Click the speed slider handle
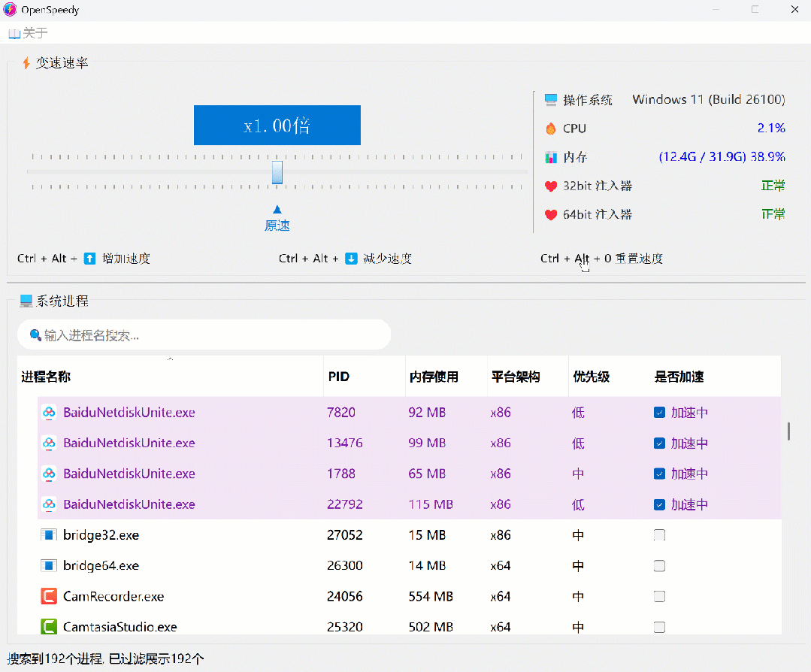 277,171
